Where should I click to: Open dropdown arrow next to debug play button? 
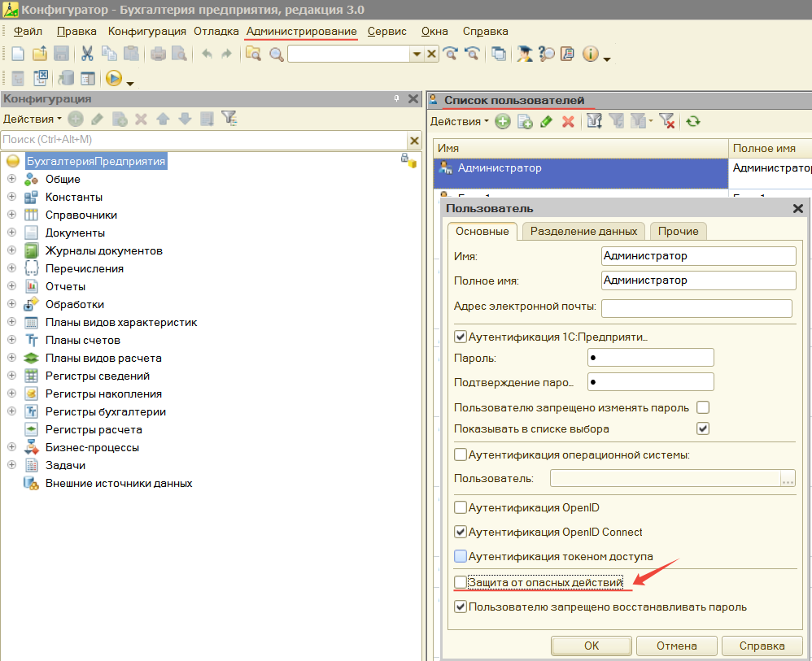coord(130,84)
